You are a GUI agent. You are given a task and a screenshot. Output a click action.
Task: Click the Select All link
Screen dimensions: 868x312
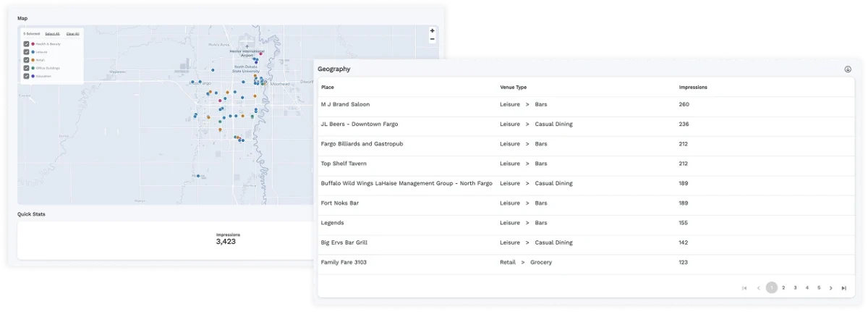(x=52, y=33)
